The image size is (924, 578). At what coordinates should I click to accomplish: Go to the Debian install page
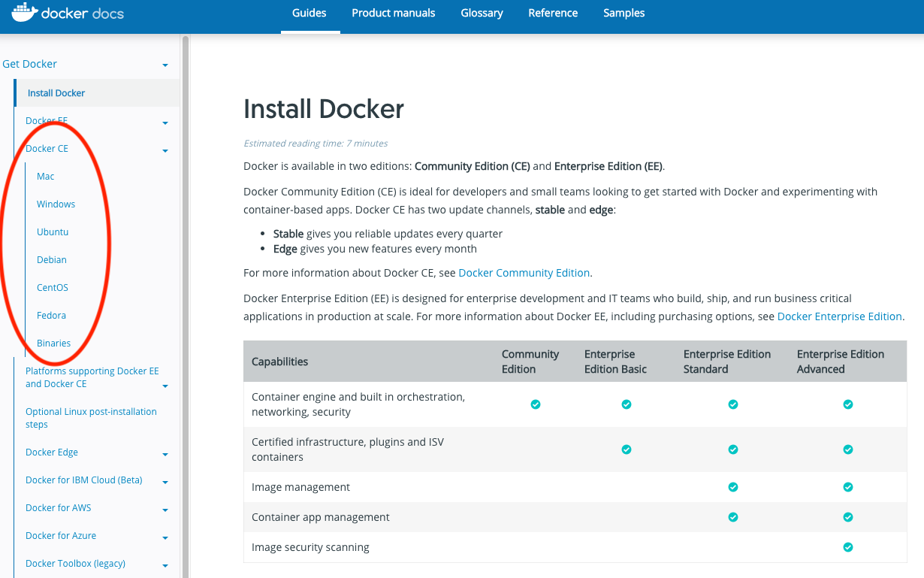click(52, 260)
